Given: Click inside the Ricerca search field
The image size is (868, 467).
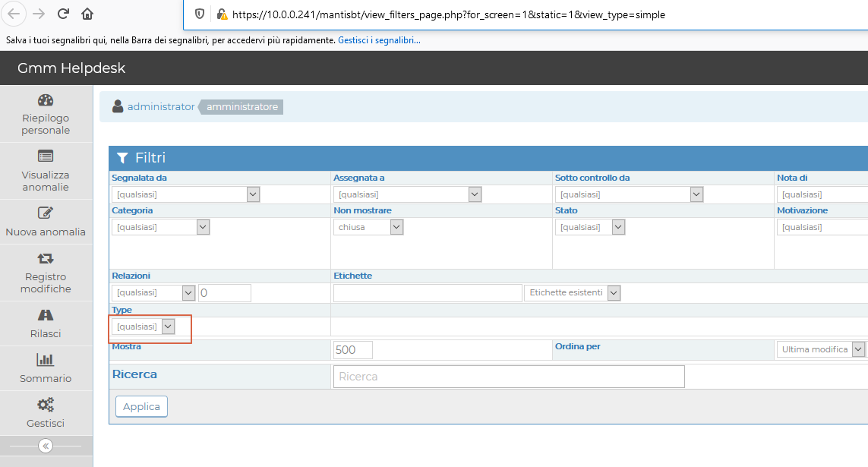Looking at the screenshot, I should (509, 376).
